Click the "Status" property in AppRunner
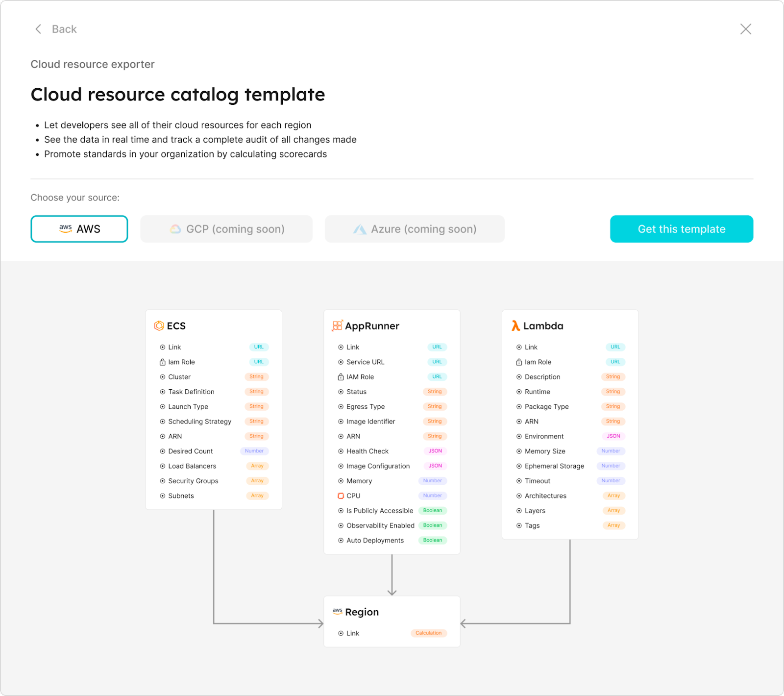Image resolution: width=784 pixels, height=696 pixels. point(356,392)
